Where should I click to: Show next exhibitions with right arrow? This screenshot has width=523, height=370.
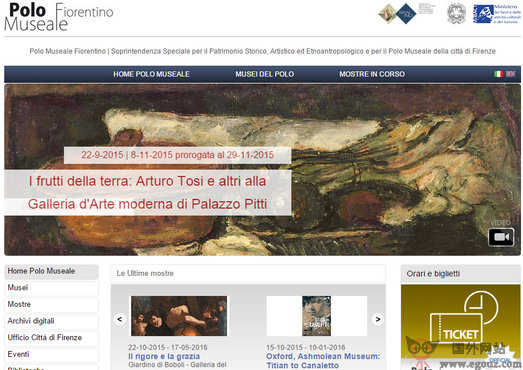click(x=378, y=319)
